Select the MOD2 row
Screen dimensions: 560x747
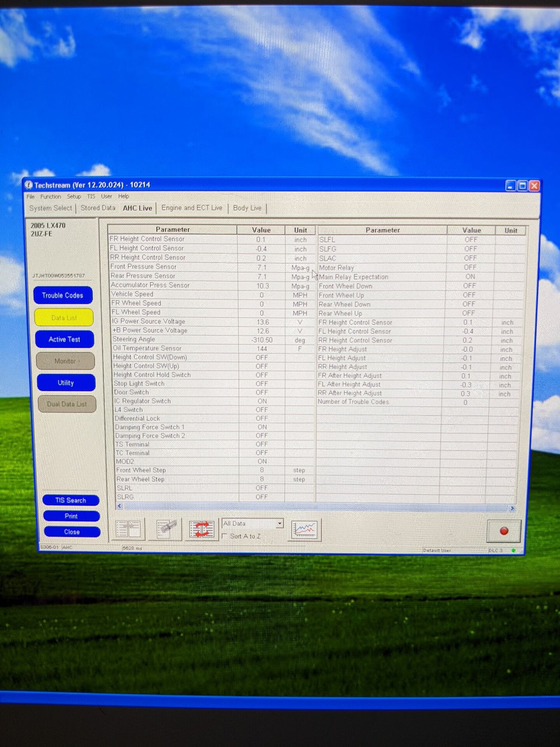point(215,461)
